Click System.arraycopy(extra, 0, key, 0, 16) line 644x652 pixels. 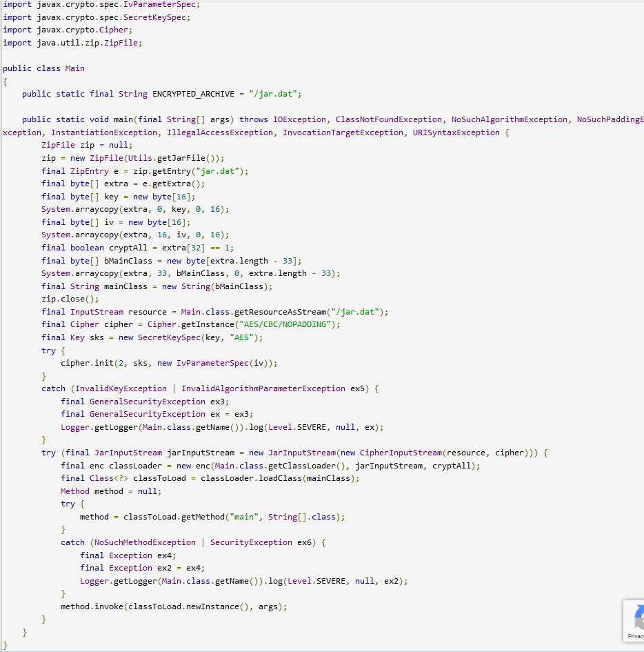click(x=135, y=209)
